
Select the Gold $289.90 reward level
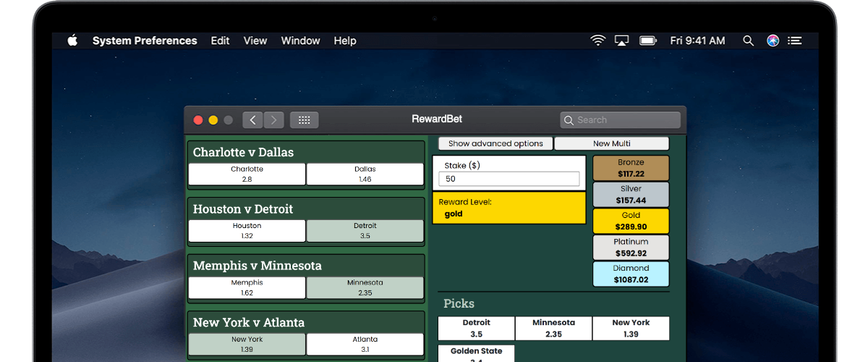coord(631,221)
